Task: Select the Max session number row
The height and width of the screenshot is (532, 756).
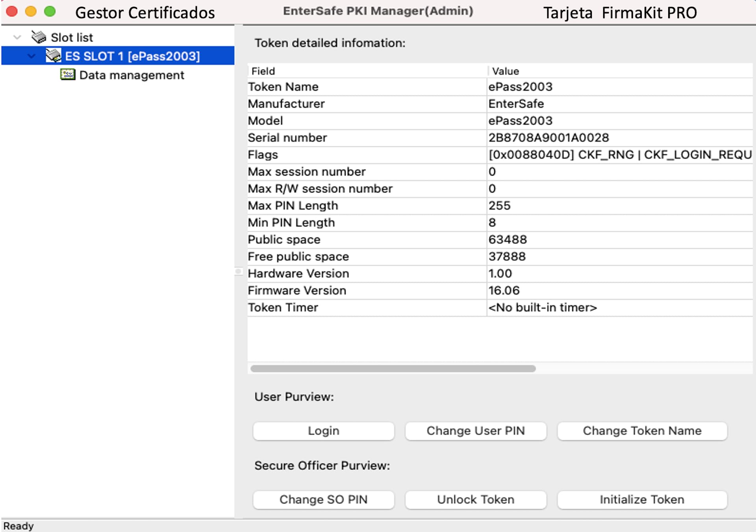Action: (500, 172)
